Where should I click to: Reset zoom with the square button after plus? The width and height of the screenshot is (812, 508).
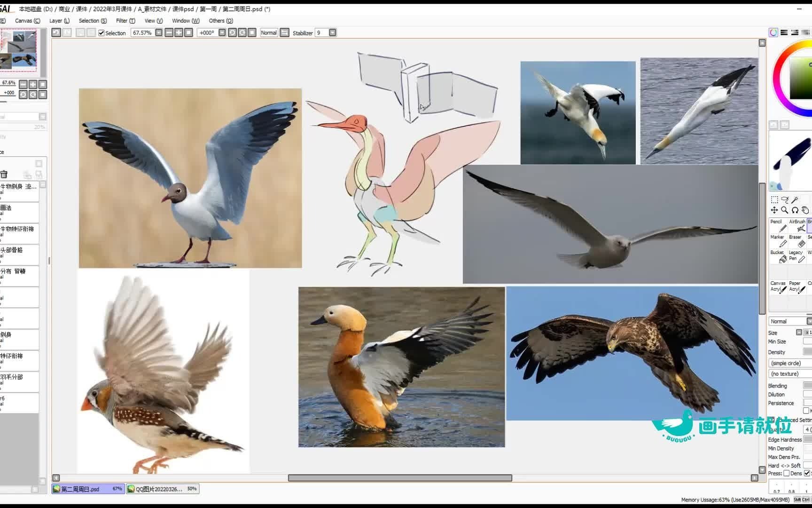tap(189, 32)
